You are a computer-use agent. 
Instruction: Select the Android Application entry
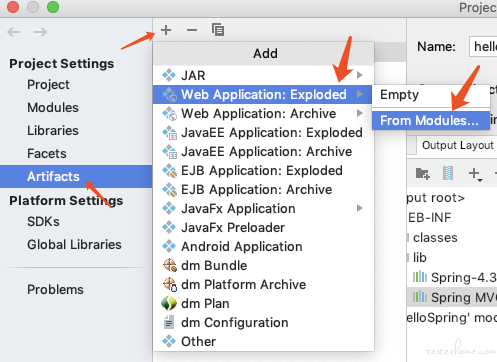[x=263, y=246]
